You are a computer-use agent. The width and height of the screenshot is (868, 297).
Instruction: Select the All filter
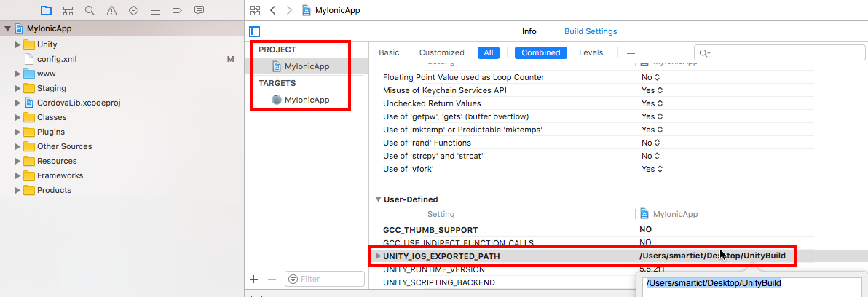pos(488,52)
